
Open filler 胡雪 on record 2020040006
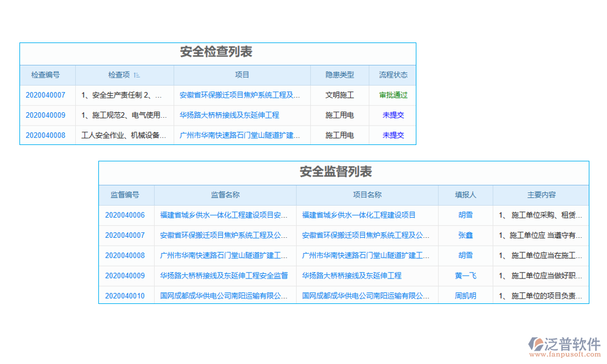[465, 215]
